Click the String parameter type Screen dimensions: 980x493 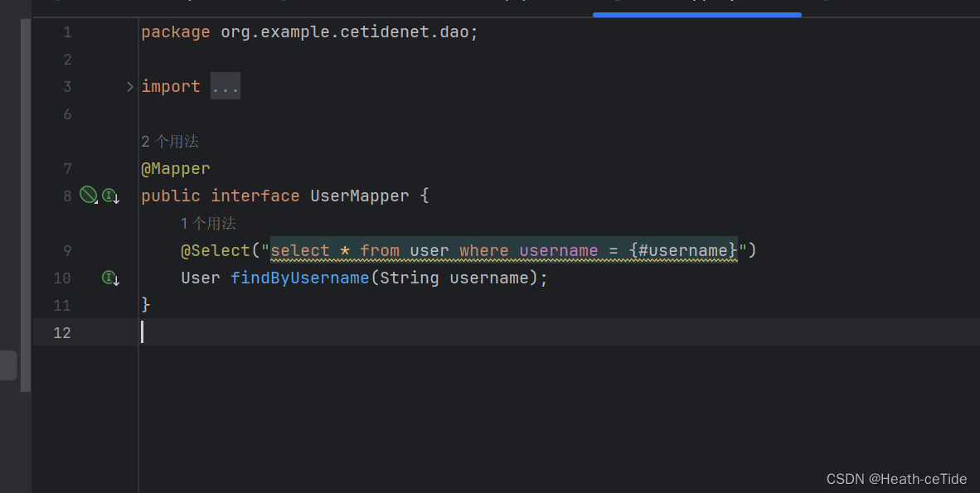coord(410,278)
